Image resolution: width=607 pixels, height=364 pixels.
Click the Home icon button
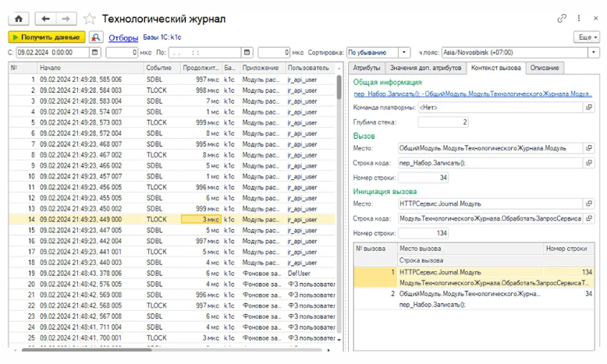coord(18,18)
